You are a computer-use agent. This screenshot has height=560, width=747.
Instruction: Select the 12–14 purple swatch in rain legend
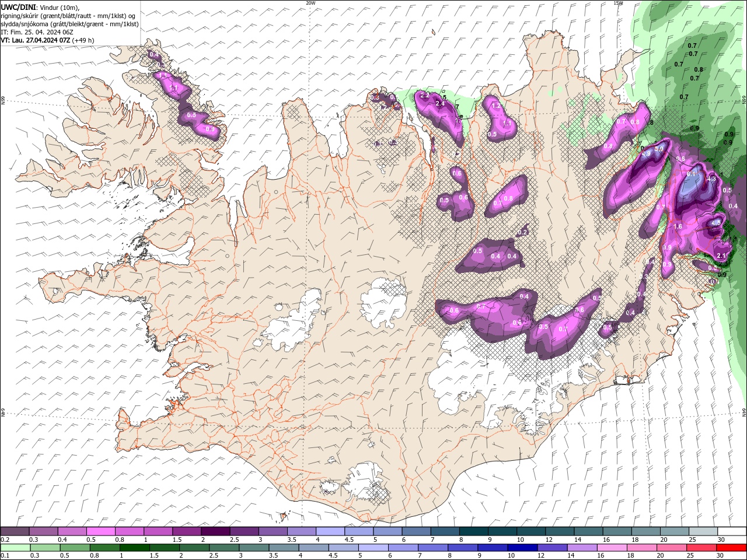(551, 548)
